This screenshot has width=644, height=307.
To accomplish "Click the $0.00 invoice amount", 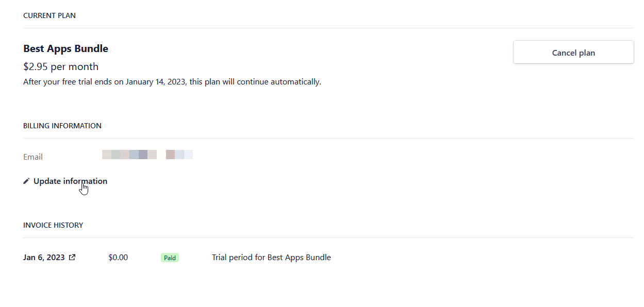I will coord(118,258).
